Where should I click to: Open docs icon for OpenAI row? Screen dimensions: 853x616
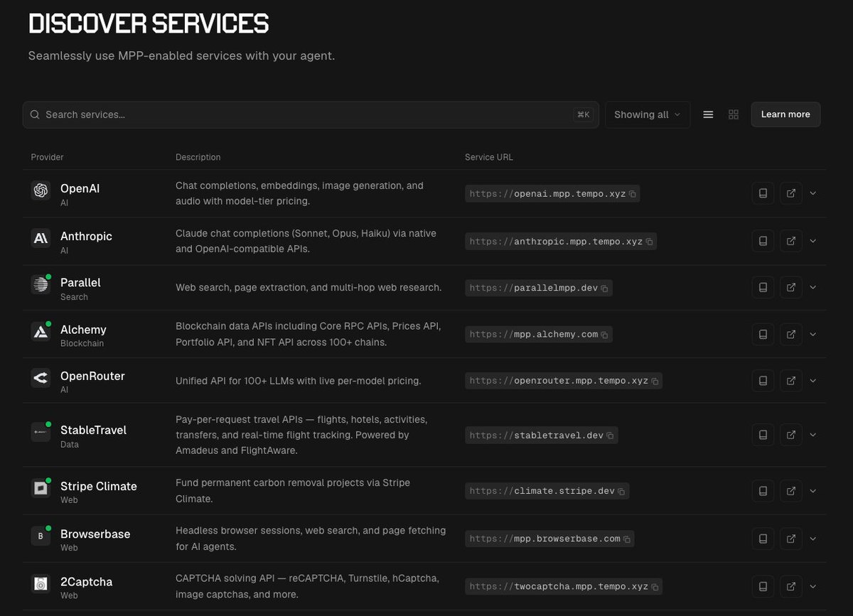point(763,193)
